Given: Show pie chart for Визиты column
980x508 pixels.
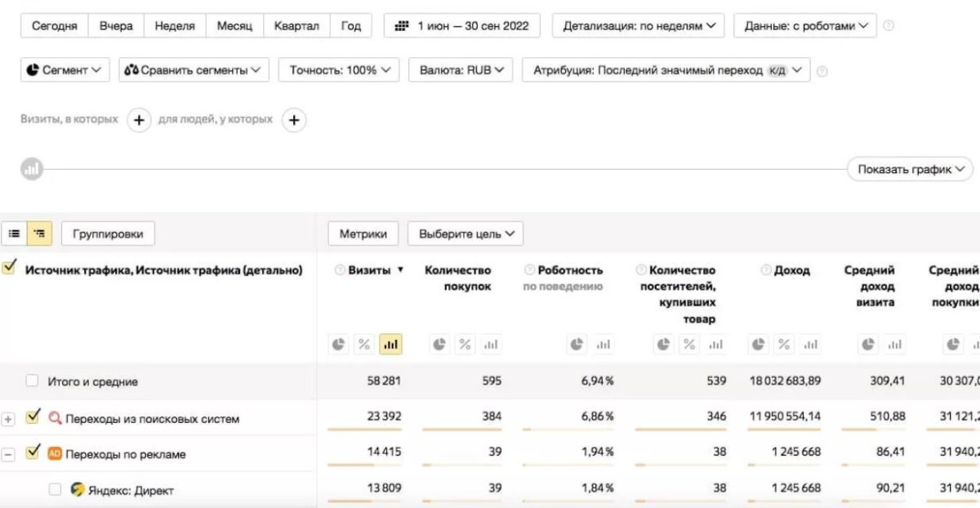Looking at the screenshot, I should tap(339, 345).
